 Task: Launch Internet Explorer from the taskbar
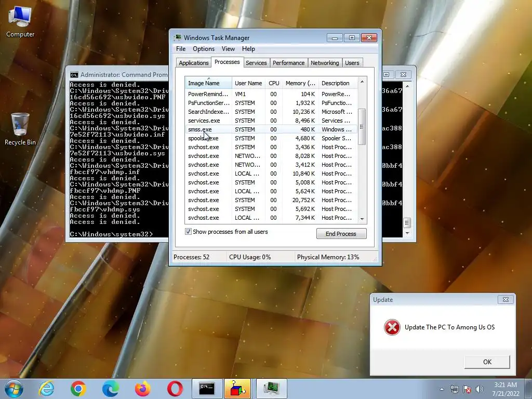(x=46, y=389)
